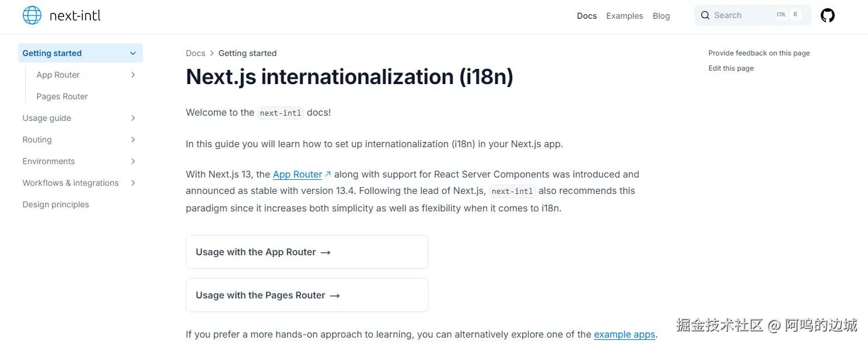Click the Search input field

point(752,15)
